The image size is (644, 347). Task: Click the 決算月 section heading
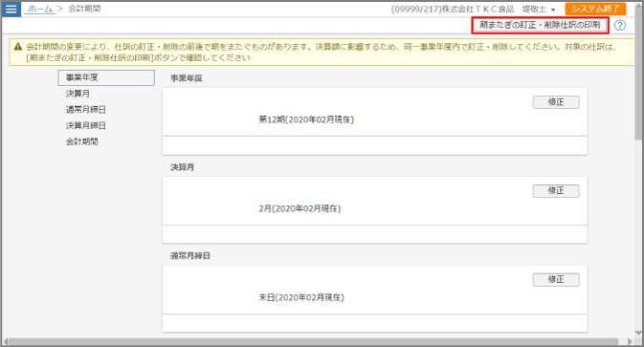point(183,167)
